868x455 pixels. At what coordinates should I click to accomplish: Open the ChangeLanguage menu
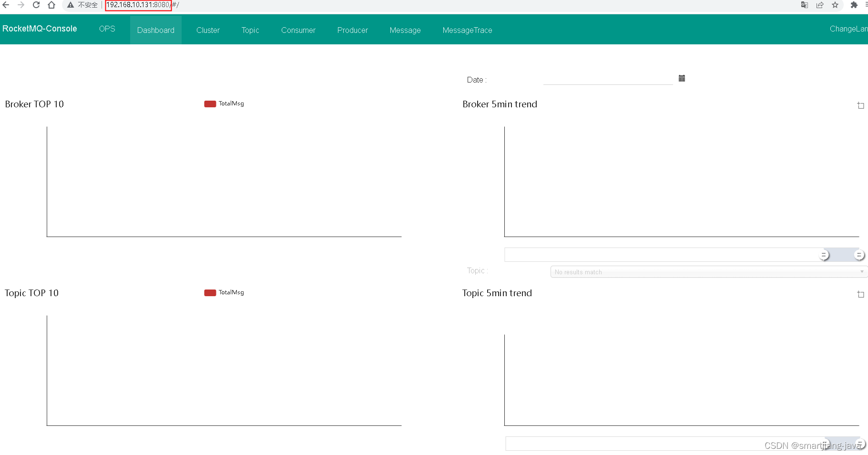848,29
